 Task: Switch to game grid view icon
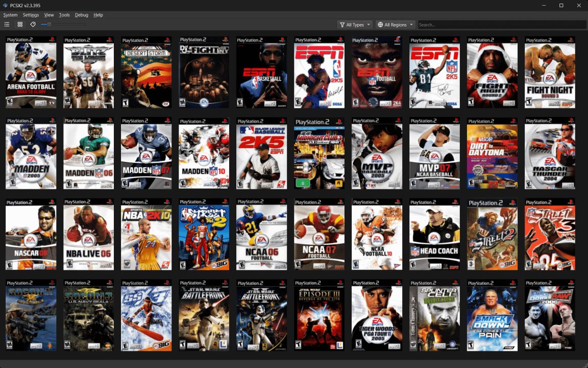click(20, 25)
